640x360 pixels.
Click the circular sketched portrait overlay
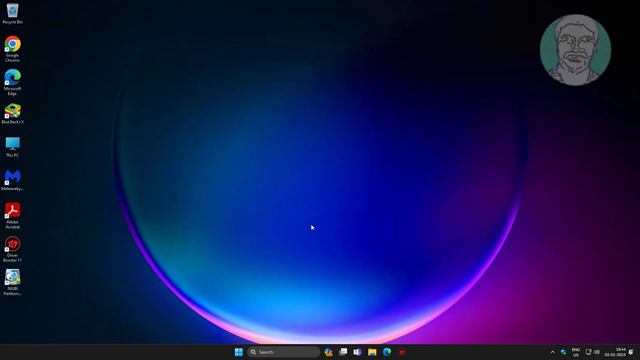(576, 50)
